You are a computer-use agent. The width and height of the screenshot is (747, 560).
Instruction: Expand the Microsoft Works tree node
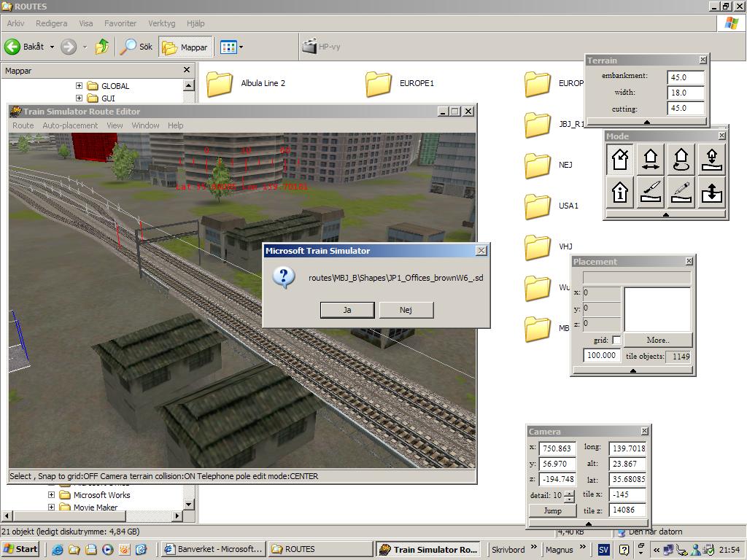[52, 495]
